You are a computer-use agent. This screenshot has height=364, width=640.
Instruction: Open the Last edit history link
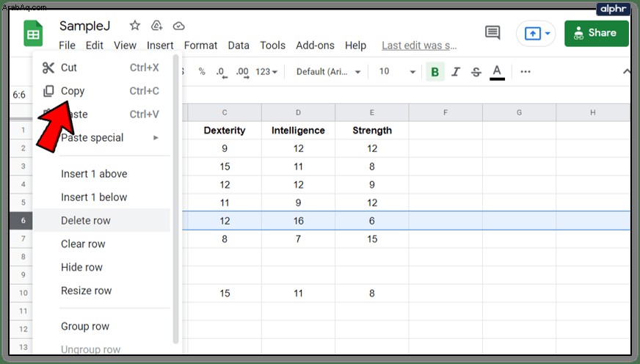(419, 45)
